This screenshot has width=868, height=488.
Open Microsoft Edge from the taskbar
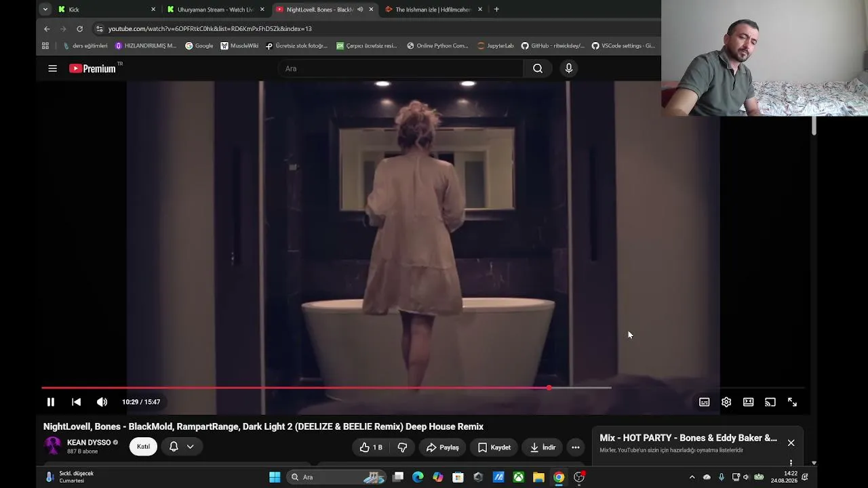418,477
